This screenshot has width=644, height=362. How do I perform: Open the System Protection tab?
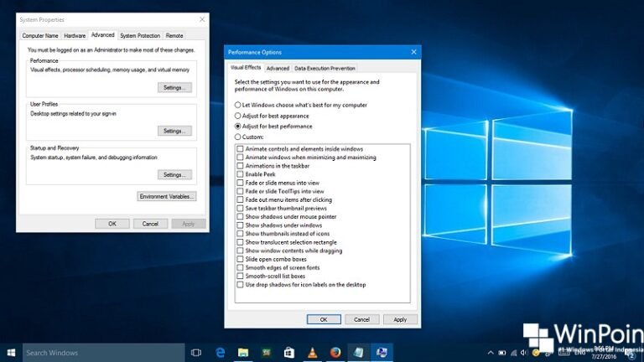pos(139,36)
